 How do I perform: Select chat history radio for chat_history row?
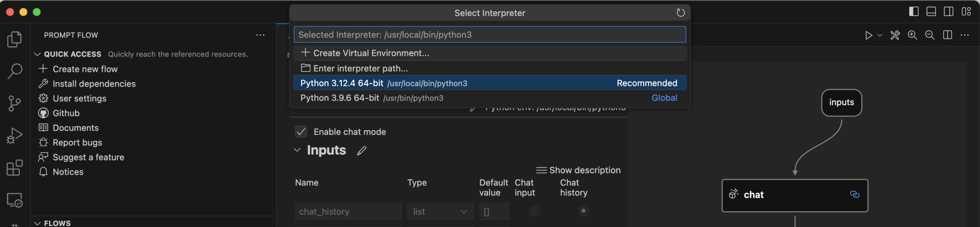coord(583,211)
